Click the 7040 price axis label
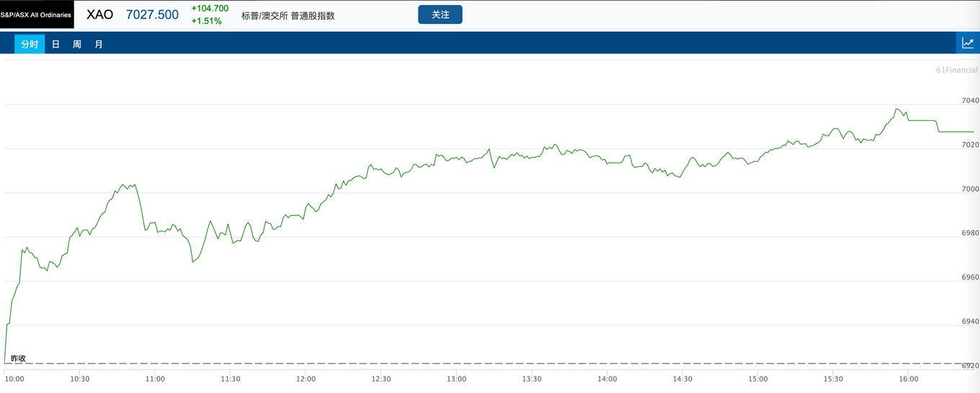Screen dimensions: 980x393 (x=971, y=101)
